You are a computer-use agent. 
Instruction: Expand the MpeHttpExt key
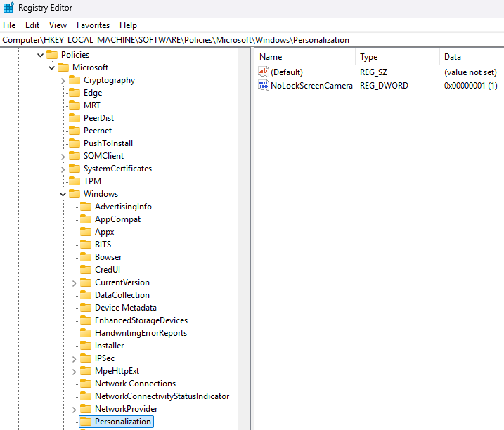click(75, 372)
